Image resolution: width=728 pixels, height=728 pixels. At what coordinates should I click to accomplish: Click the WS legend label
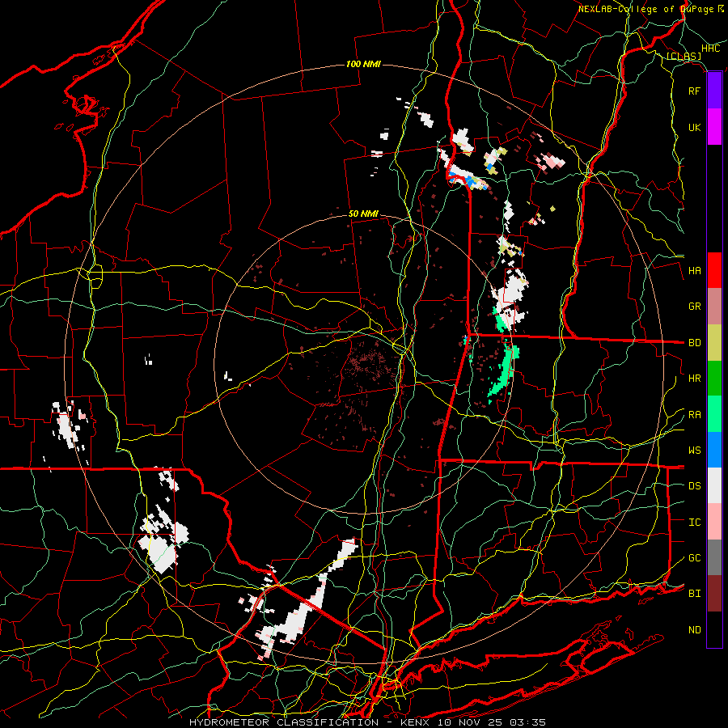[694, 451]
